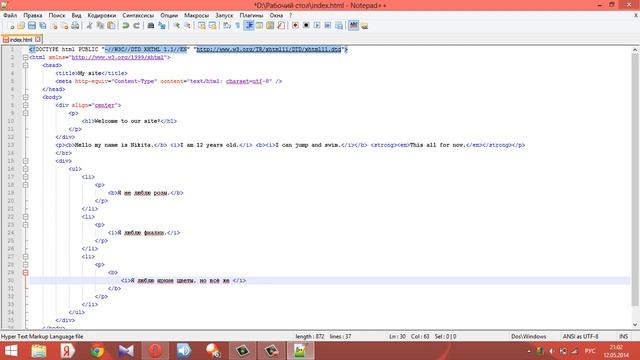Click the Dos\Windows status field
Image resolution: width=640 pixels, height=360 pixels.
point(529,337)
